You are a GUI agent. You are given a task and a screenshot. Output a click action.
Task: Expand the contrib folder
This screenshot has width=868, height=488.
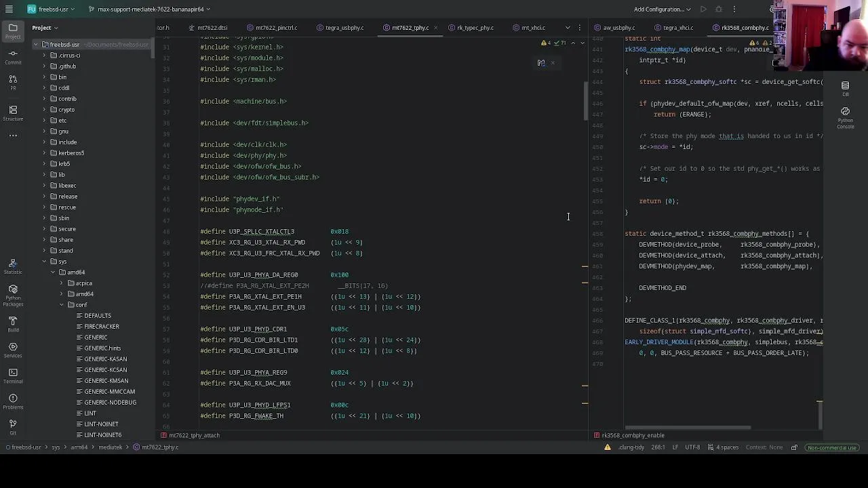click(x=44, y=99)
